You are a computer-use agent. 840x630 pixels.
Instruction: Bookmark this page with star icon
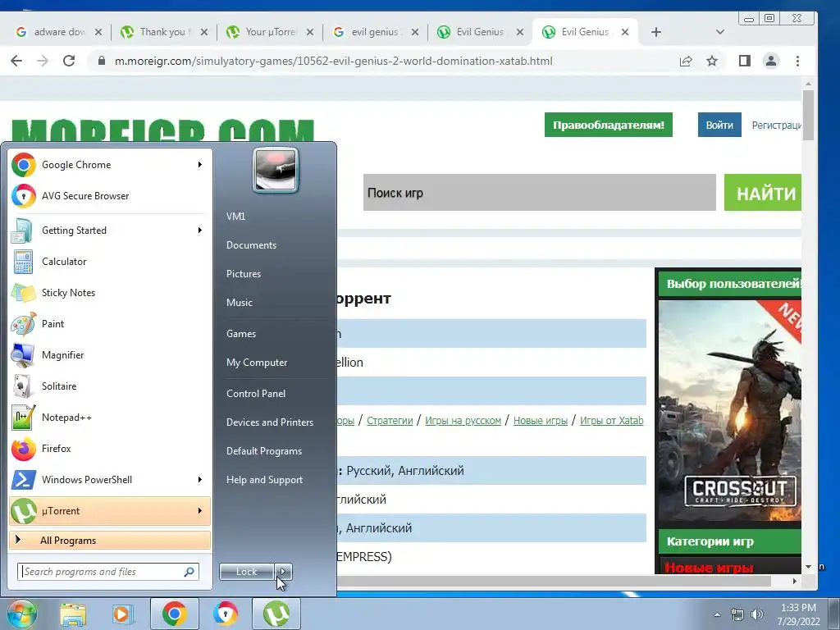(x=711, y=61)
